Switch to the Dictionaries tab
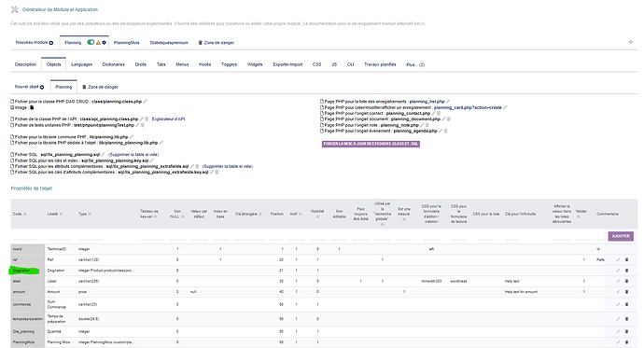 pyautogui.click(x=113, y=64)
